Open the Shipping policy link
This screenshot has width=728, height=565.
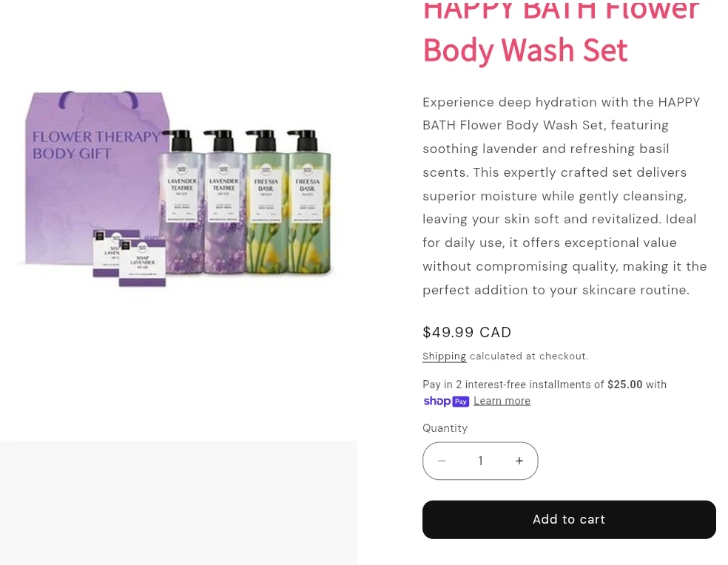[x=444, y=356]
